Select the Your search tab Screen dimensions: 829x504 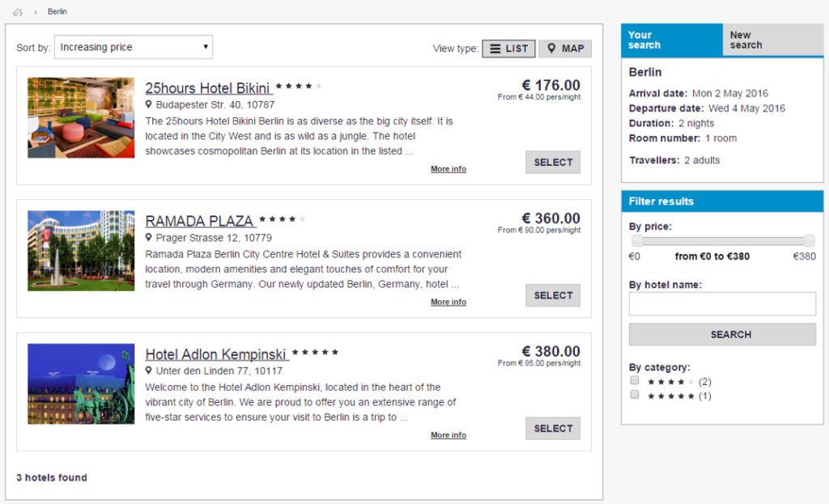pos(671,40)
